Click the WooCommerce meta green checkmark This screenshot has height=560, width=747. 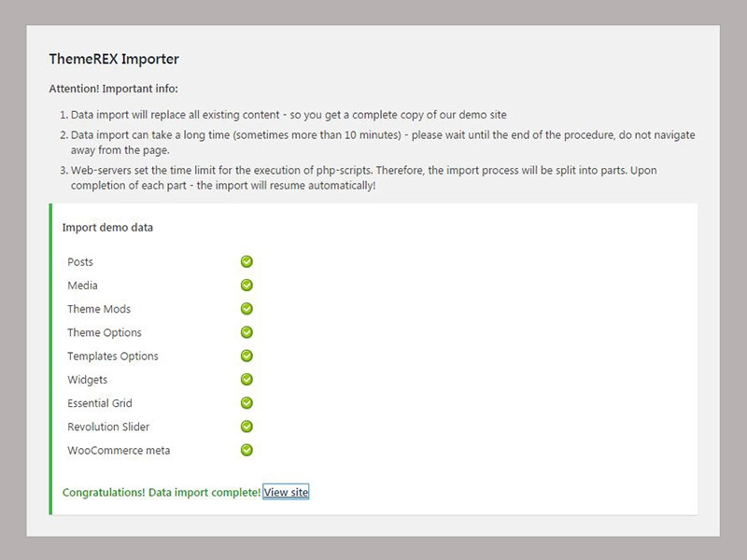coord(247,450)
